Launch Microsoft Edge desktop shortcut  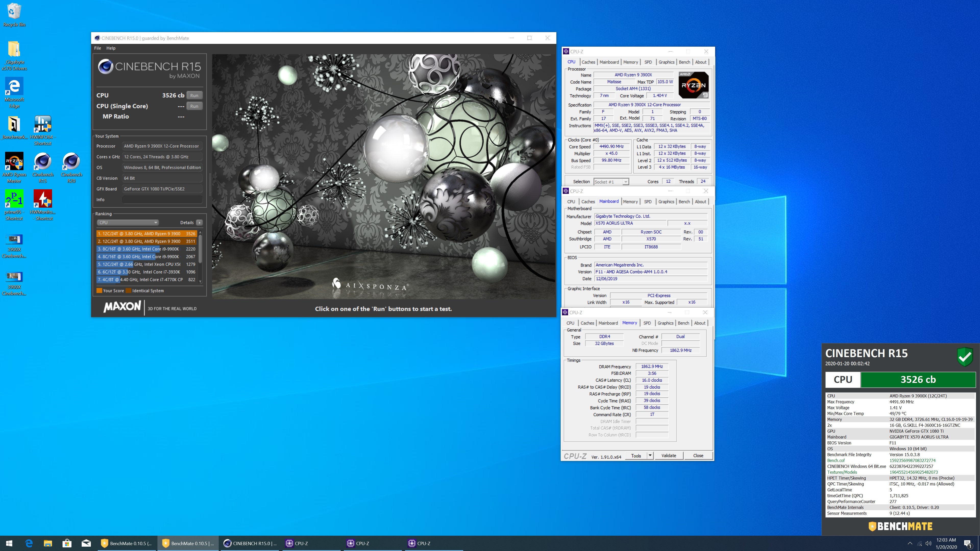click(14, 93)
